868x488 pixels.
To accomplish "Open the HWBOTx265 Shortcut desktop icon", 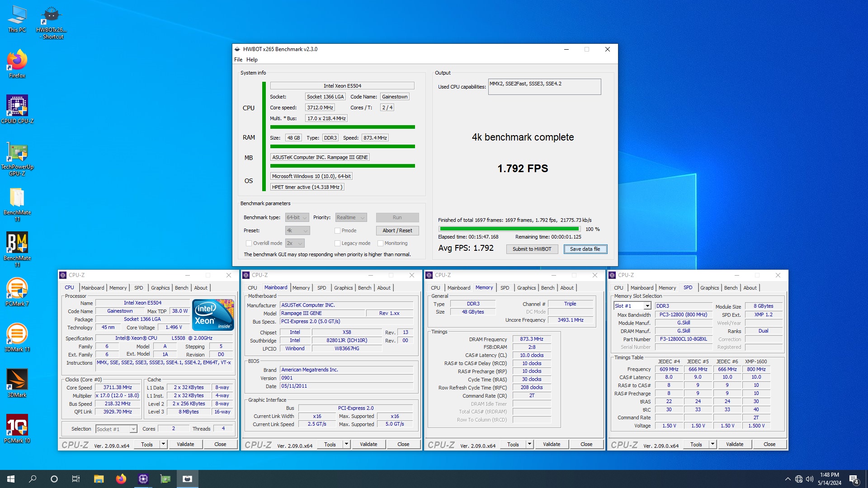I will coord(51,23).
